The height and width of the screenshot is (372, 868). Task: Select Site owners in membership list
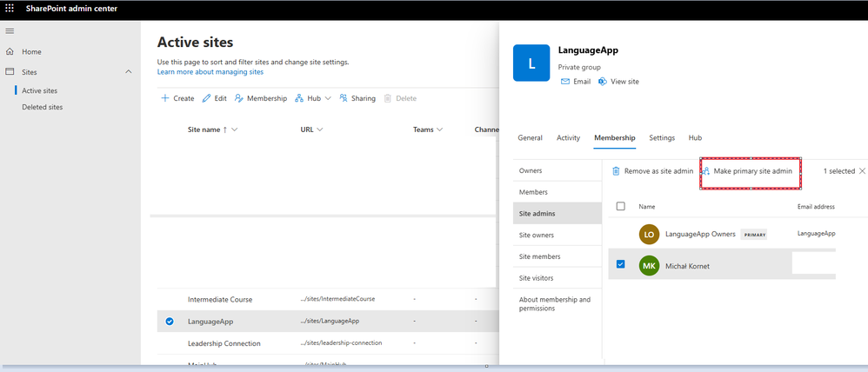558,235
